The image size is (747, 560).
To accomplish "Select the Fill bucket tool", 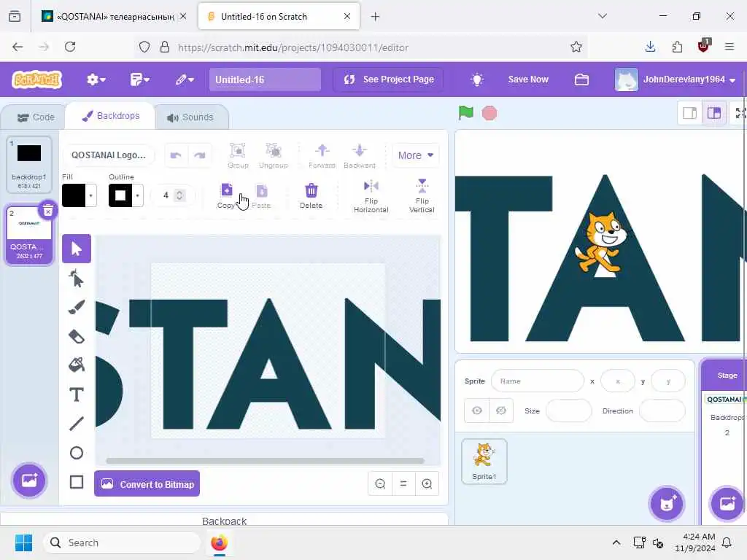I will 76,365.
